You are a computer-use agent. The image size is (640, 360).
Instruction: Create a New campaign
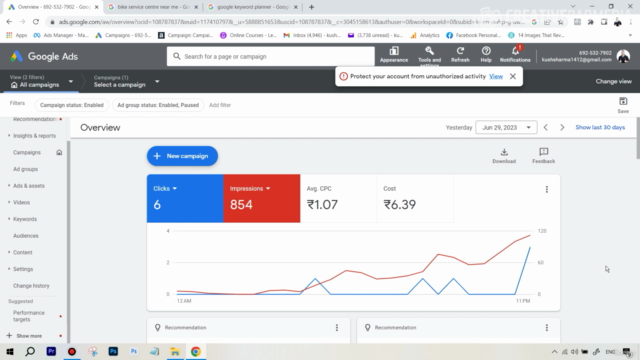point(182,156)
